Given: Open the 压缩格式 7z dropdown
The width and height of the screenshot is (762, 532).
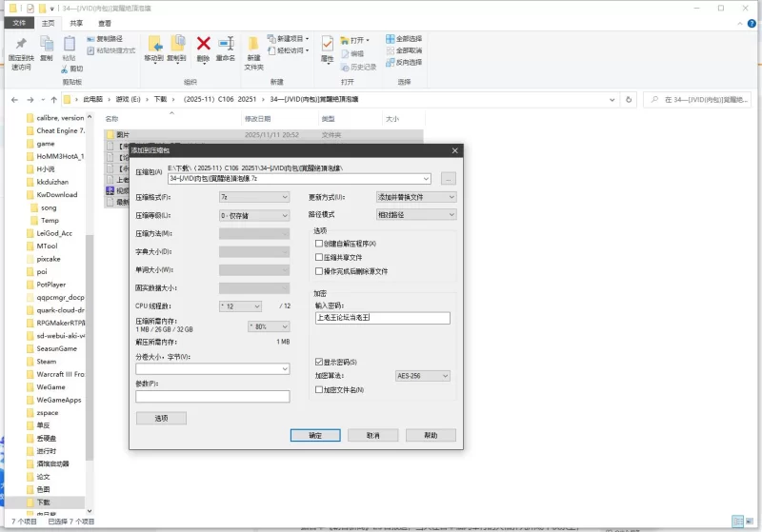Looking at the screenshot, I should tap(253, 197).
